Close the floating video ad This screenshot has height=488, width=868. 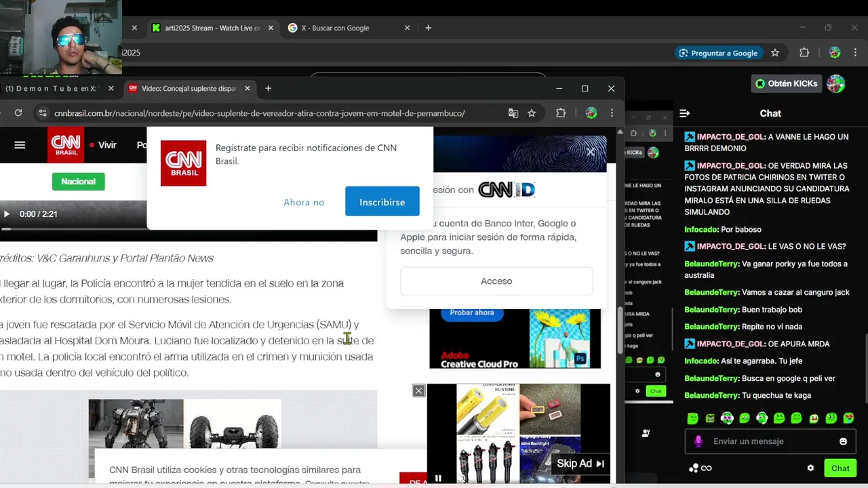pos(418,391)
